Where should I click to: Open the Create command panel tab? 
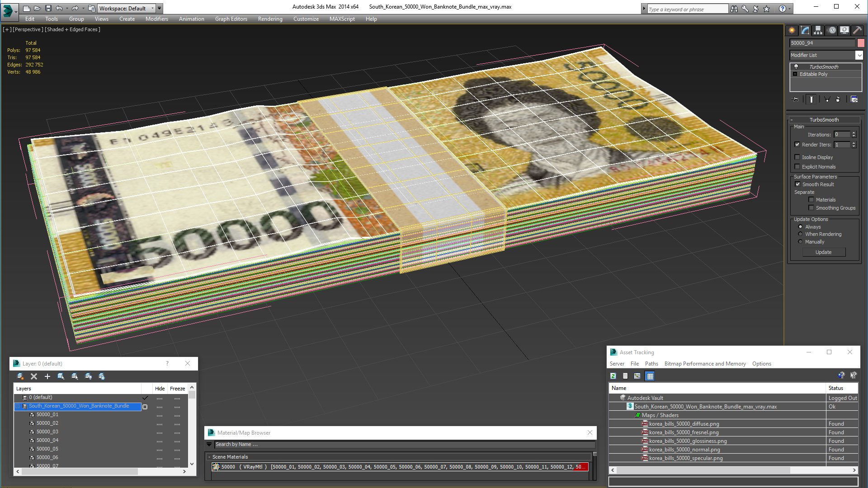click(x=792, y=30)
